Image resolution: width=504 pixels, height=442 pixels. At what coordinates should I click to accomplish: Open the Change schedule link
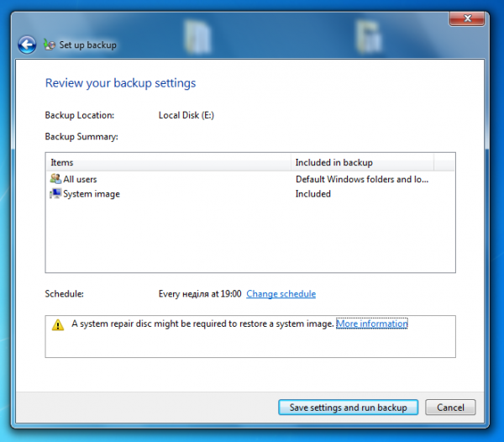pyautogui.click(x=281, y=294)
